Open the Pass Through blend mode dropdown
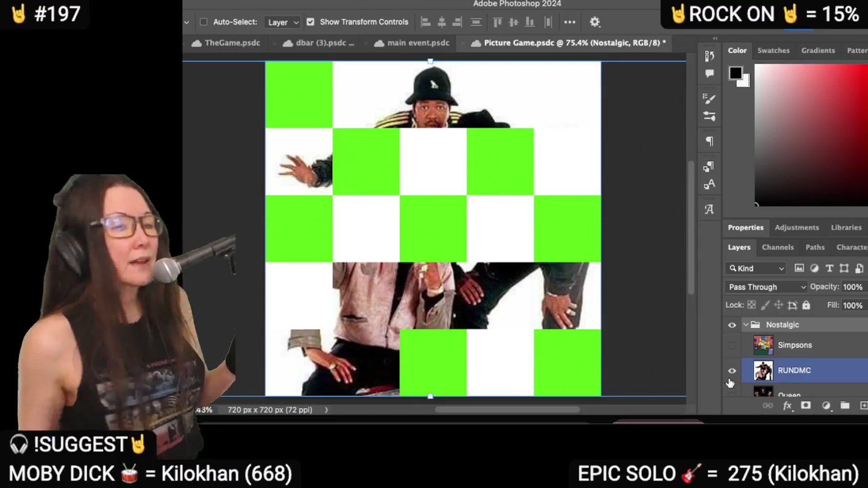The height and width of the screenshot is (488, 868). pos(766,287)
